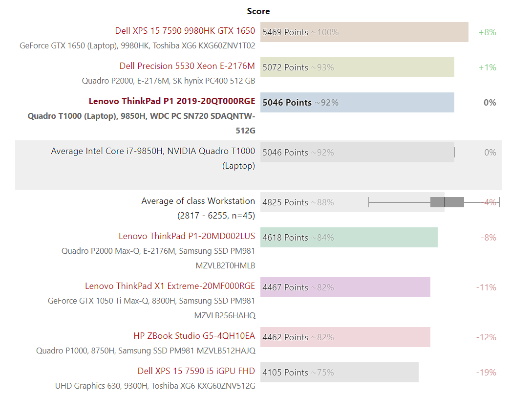Image resolution: width=532 pixels, height=396 pixels.
Task: Click the pink 4462 Points score bar
Action: pos(345,337)
